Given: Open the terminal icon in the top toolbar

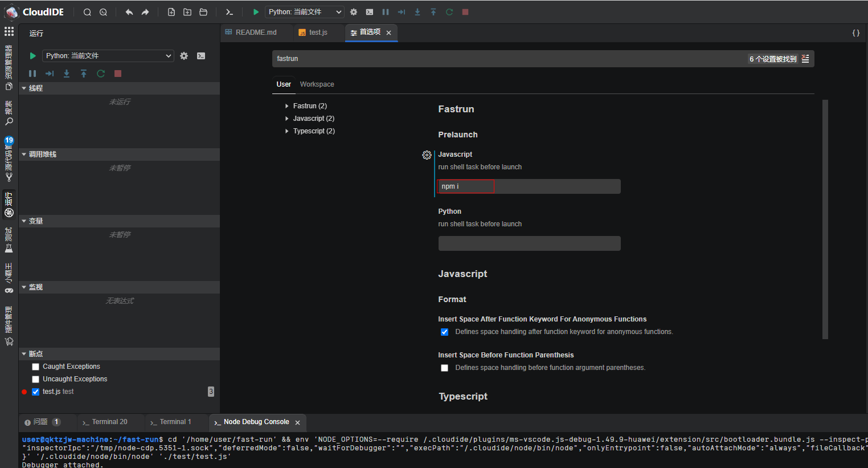Looking at the screenshot, I should tap(229, 12).
